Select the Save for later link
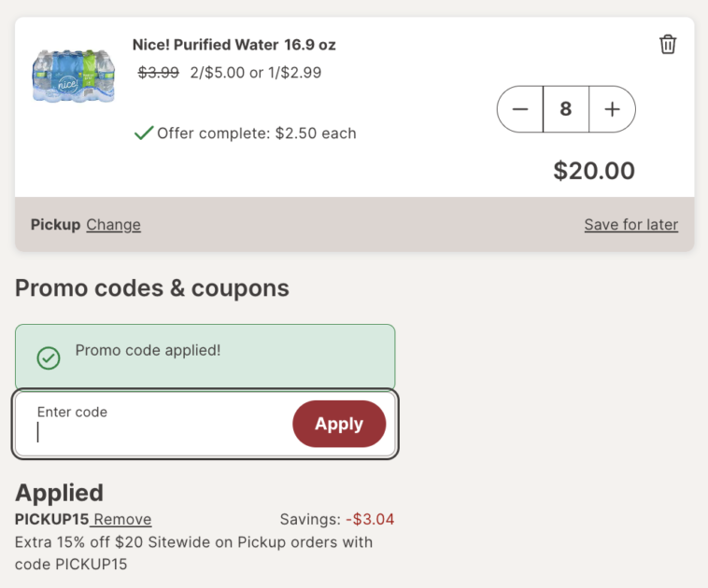708x588 pixels. [x=630, y=225]
